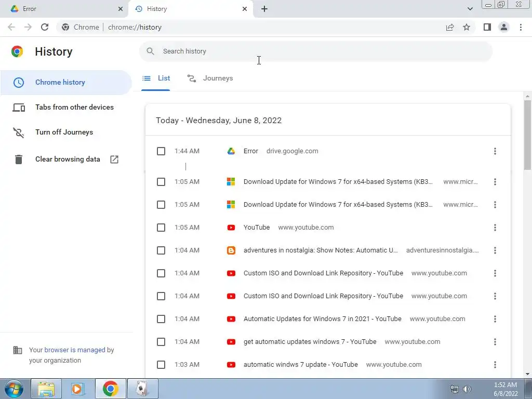Open the get automatic updates windows 7 link
The width and height of the screenshot is (532, 399).
point(310,342)
